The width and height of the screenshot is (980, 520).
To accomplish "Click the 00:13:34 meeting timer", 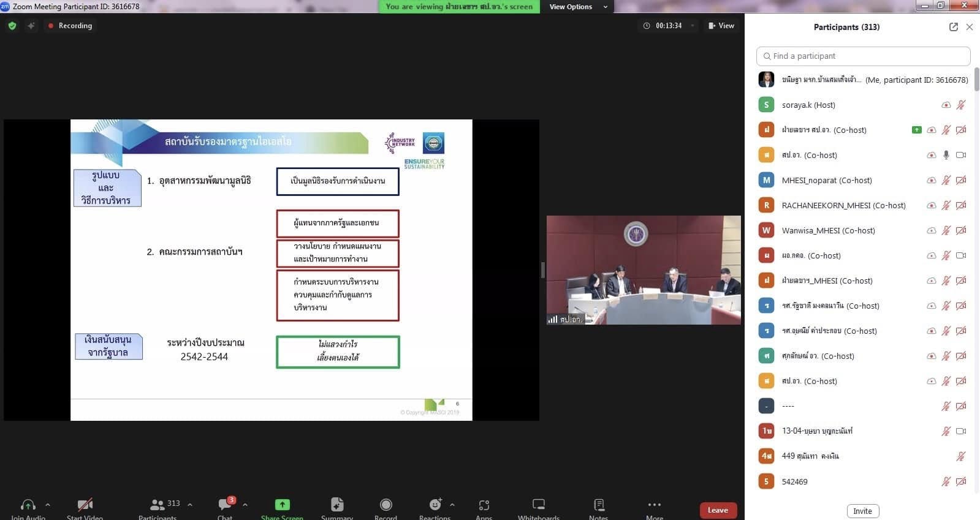I will pyautogui.click(x=668, y=26).
